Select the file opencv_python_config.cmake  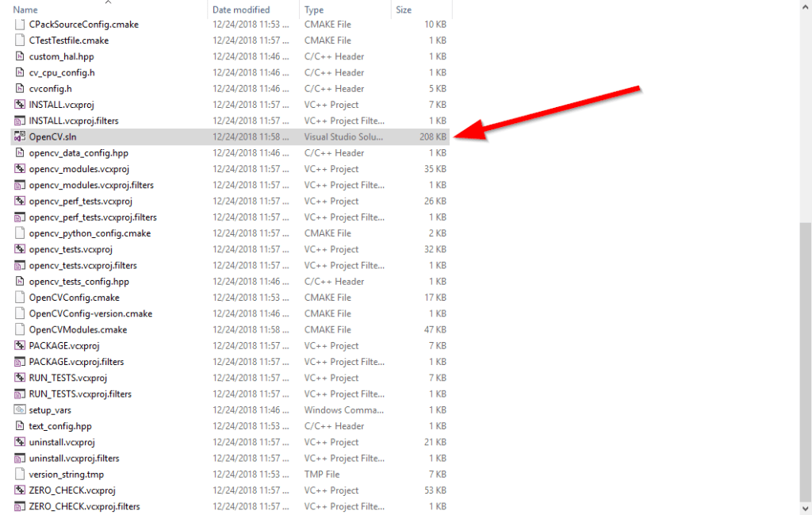pyautogui.click(x=90, y=233)
